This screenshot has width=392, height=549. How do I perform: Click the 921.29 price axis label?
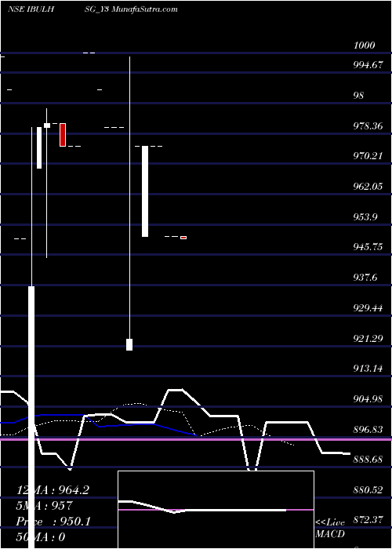point(368,339)
